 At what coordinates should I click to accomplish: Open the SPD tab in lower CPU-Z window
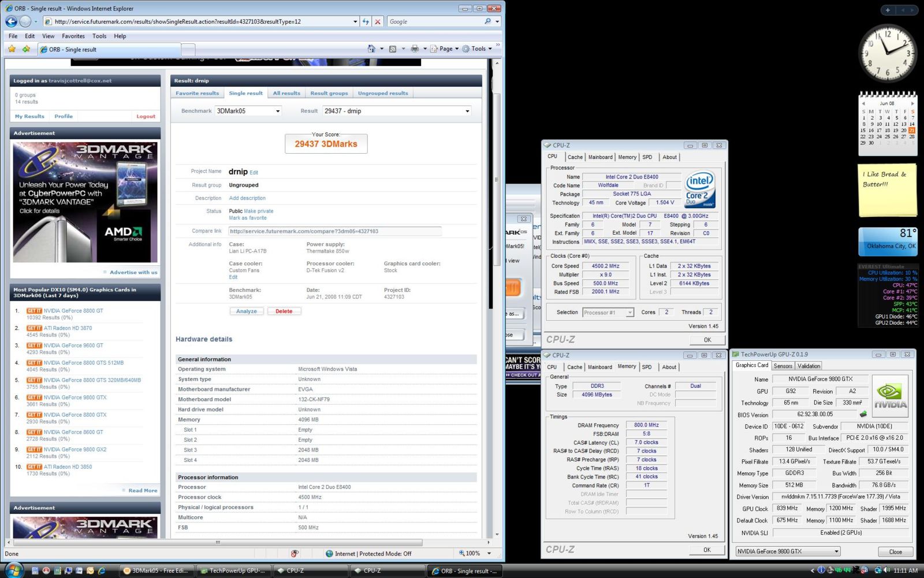(x=647, y=367)
